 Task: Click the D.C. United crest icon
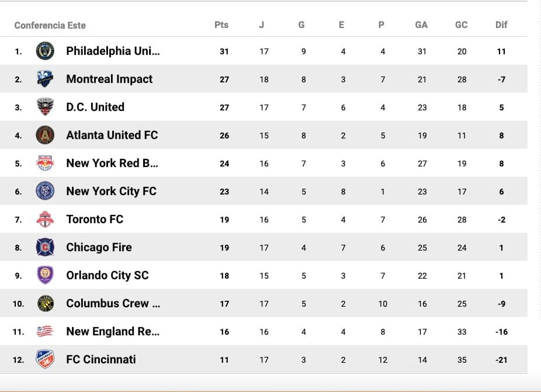45,107
